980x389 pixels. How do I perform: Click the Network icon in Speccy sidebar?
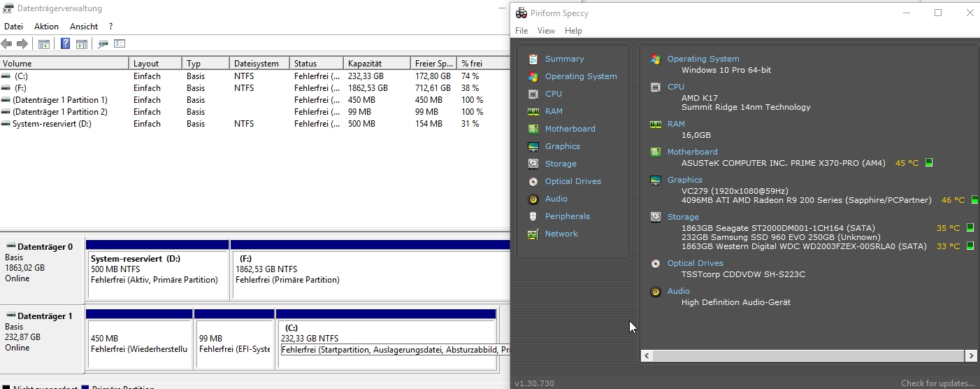(533, 234)
